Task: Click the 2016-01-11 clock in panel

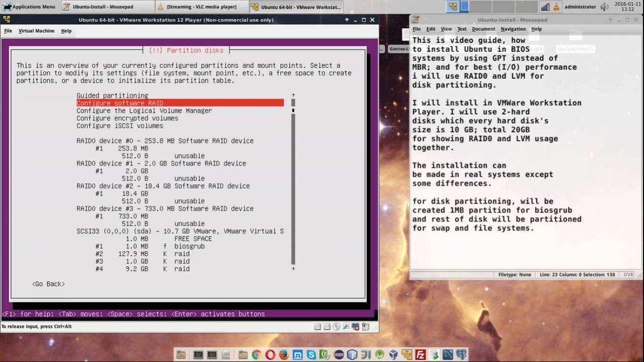Action: [627, 7]
